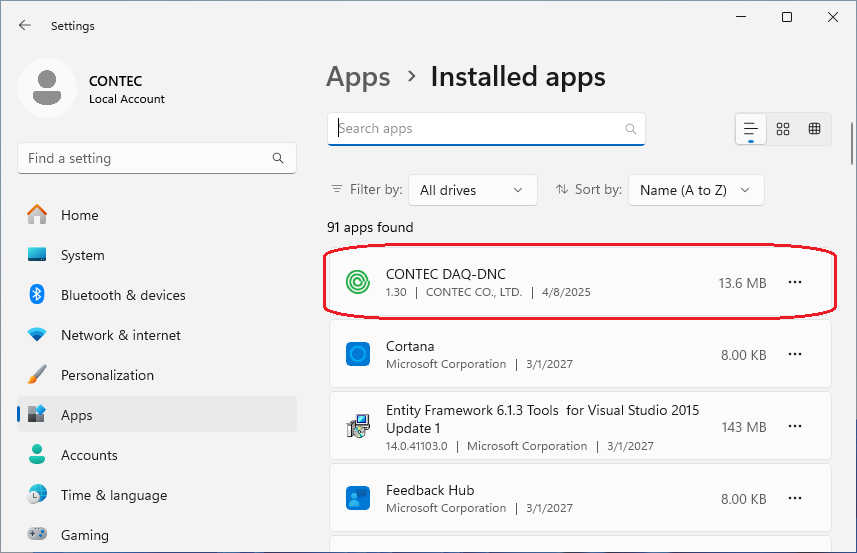This screenshot has width=857, height=553.
Task: Click the Apps breadcrumb link
Action: click(359, 77)
